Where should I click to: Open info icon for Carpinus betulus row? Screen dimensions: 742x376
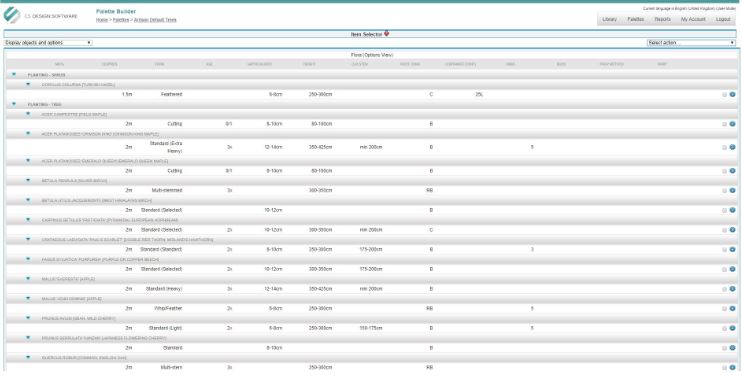[732, 230]
